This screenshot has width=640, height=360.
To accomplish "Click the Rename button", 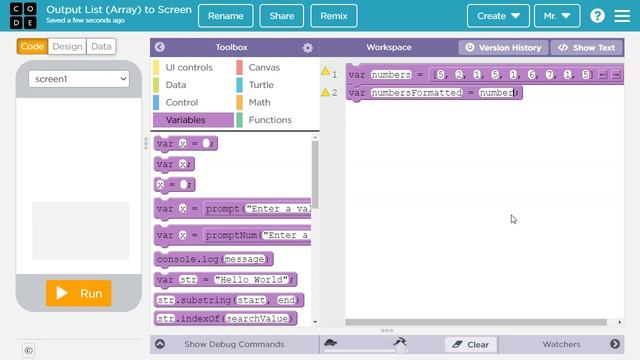I will [226, 16].
